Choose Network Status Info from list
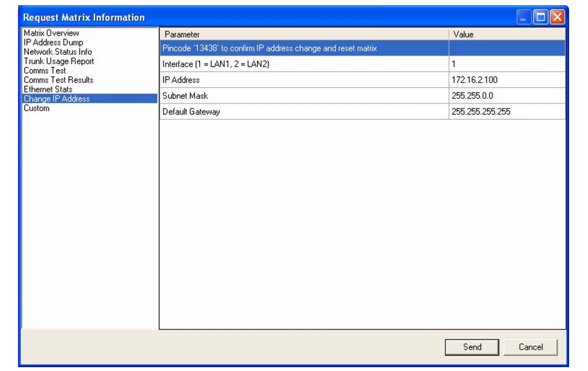Viewport: 588px width, 371px height. [58, 52]
